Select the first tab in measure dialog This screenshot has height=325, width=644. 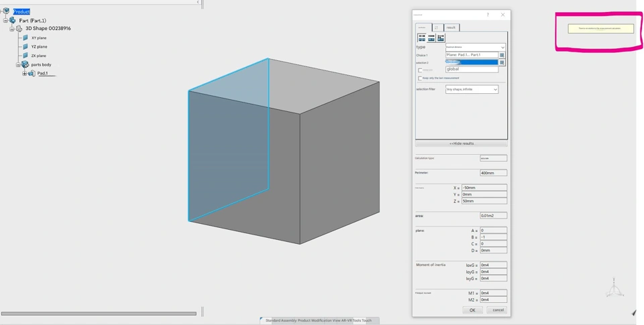423,27
